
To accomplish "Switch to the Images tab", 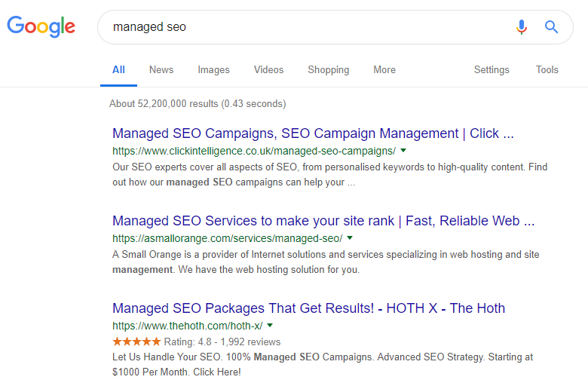I will point(214,70).
